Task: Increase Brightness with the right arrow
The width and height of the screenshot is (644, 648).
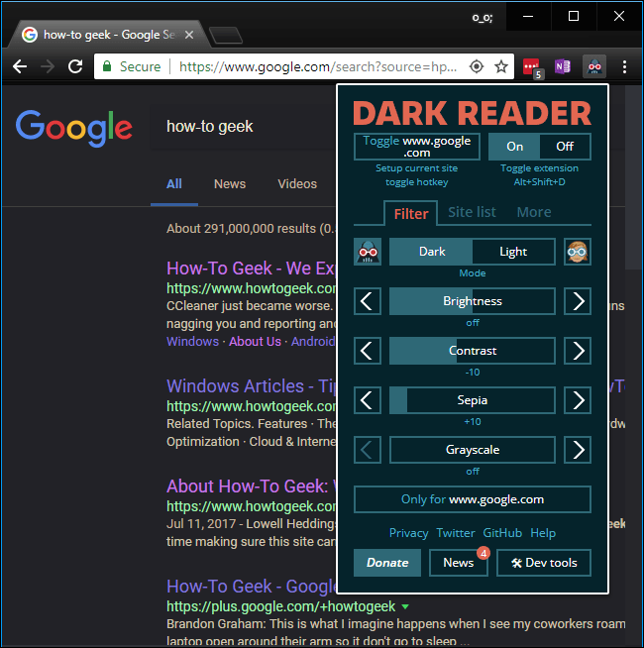Action: [578, 301]
